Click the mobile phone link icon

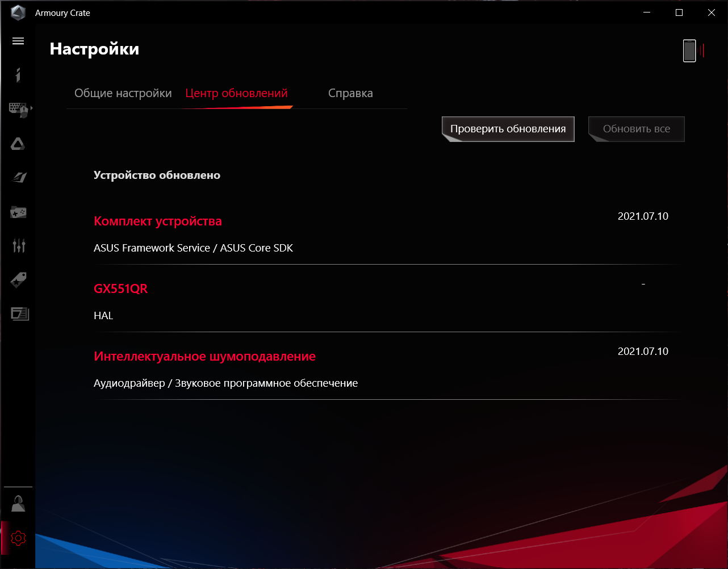click(689, 51)
